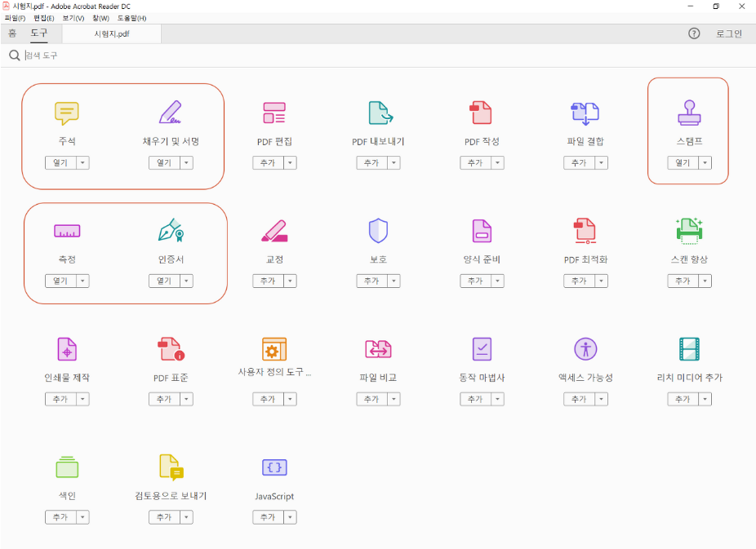The width and height of the screenshot is (756, 549).
Task: Select the 색인 index tool icon
Action: (x=67, y=467)
